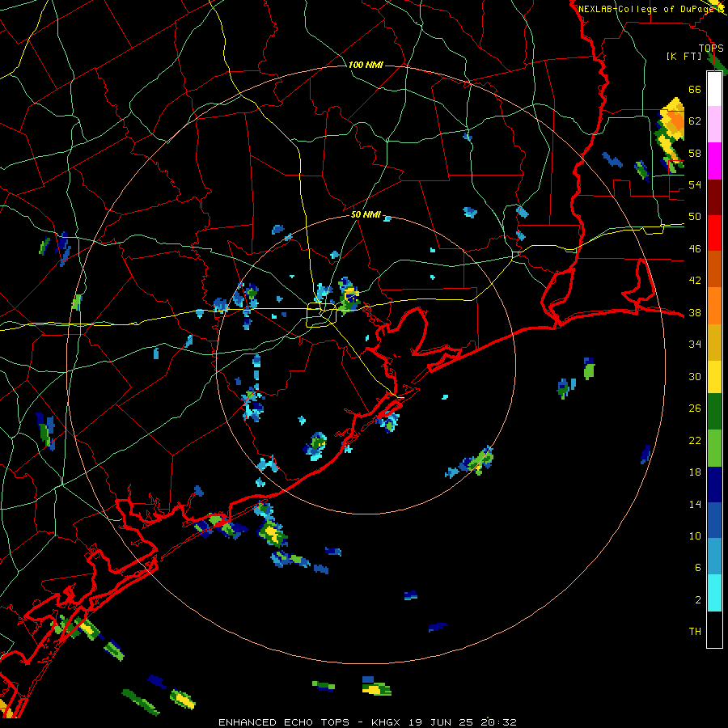This screenshot has width=728, height=728.
Task: Click the navy blue legend swatch
Action: [x=714, y=485]
